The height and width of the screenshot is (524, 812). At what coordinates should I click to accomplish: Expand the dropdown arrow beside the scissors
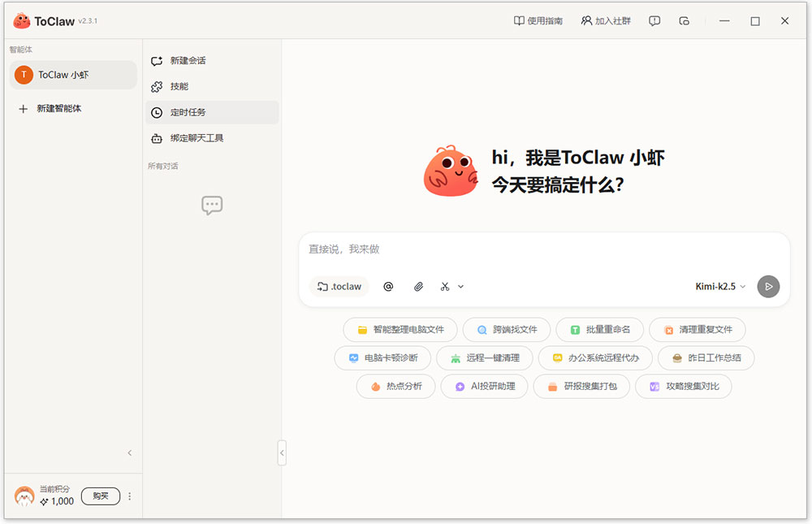461,287
